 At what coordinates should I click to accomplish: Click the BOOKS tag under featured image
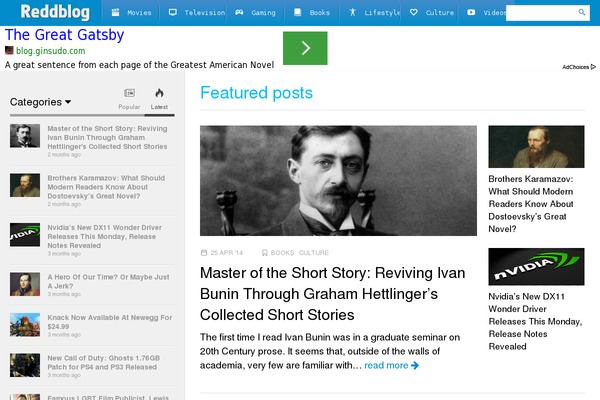tap(282, 253)
